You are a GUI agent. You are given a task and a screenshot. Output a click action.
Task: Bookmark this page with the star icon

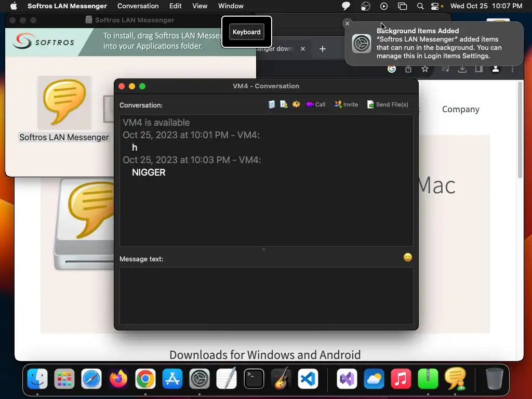425,69
